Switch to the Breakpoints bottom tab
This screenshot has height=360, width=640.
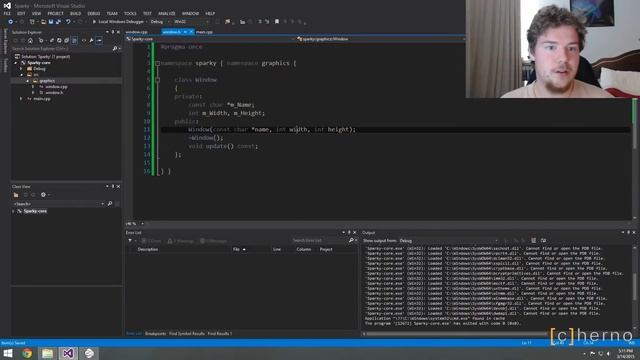[x=155, y=333]
